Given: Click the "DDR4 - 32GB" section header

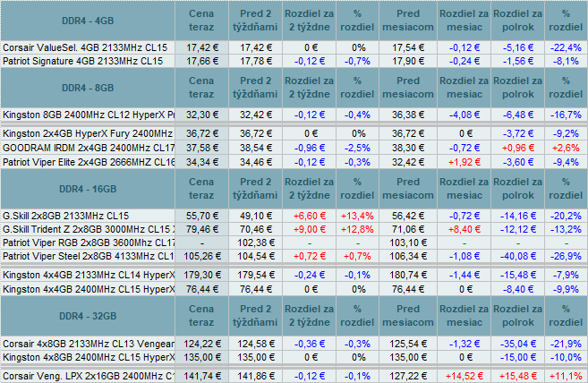Looking at the screenshot, I should point(88,316).
